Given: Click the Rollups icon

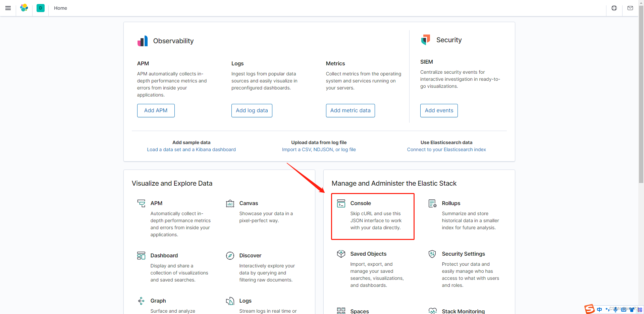Looking at the screenshot, I should [x=433, y=203].
